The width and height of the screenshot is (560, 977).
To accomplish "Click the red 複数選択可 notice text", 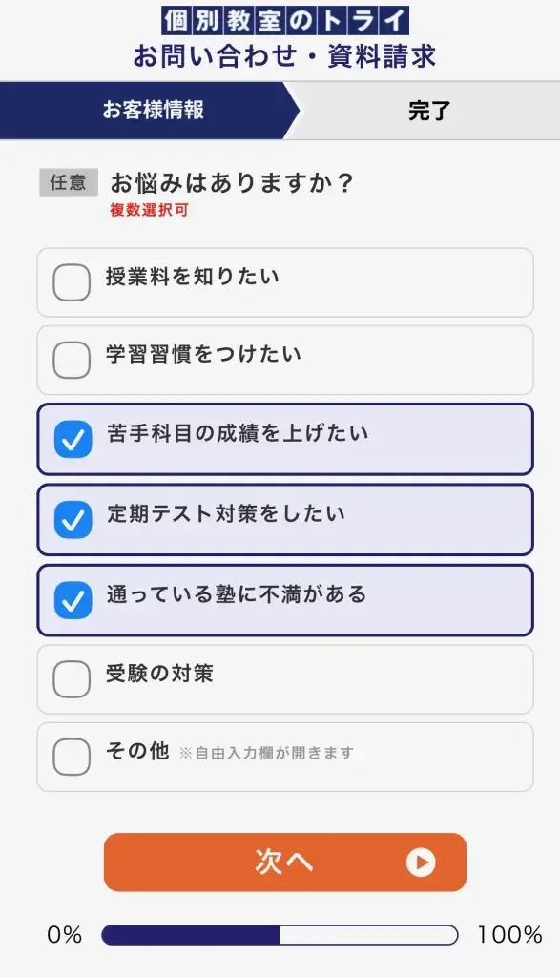I will pyautogui.click(x=149, y=212).
